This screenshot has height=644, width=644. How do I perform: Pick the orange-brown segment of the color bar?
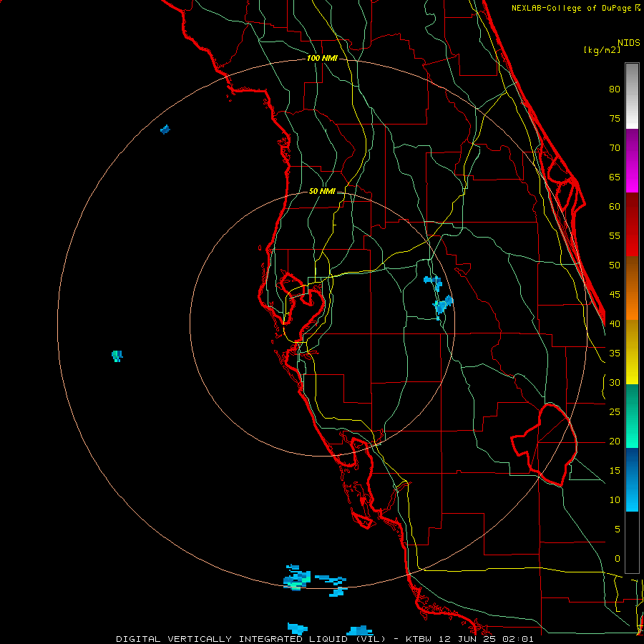632,288
